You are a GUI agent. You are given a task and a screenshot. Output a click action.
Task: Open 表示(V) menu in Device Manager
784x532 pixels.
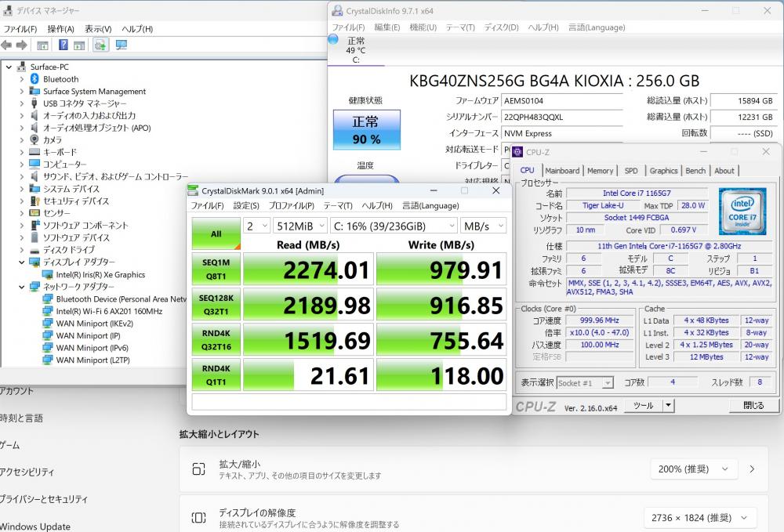point(98,29)
